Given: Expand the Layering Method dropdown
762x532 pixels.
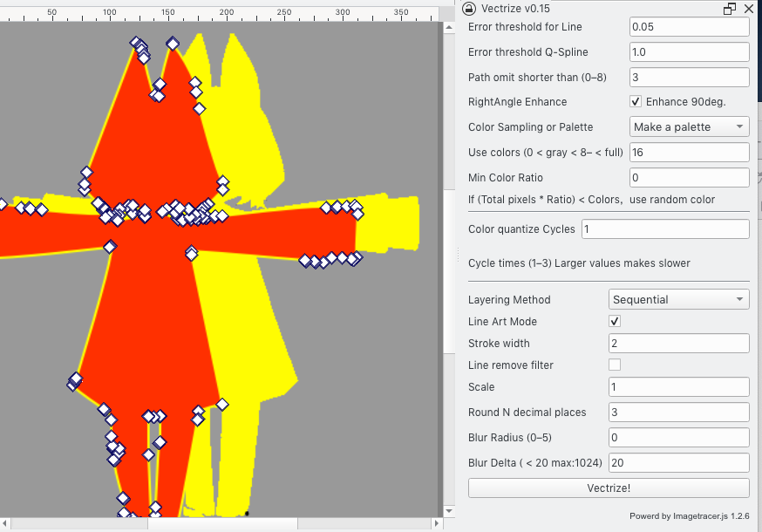Looking at the screenshot, I should pyautogui.click(x=678, y=300).
